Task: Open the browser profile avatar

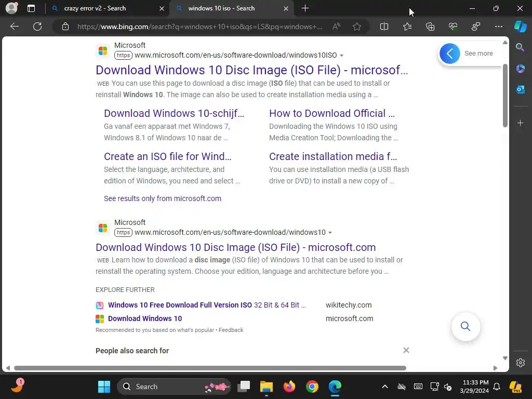Action: 11,8
